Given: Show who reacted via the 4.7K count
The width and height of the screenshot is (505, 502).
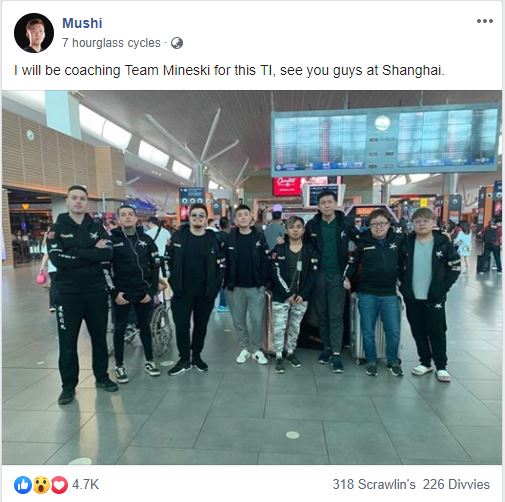Looking at the screenshot, I should (85, 485).
